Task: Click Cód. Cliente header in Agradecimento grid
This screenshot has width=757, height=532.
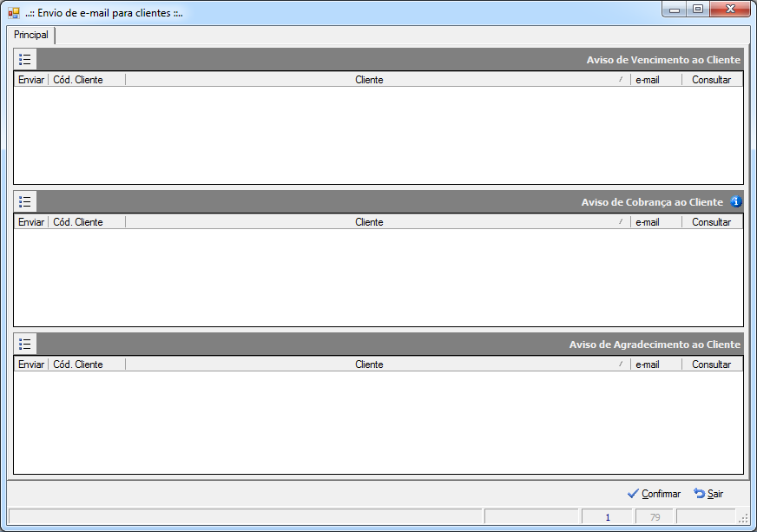Action: tap(87, 365)
